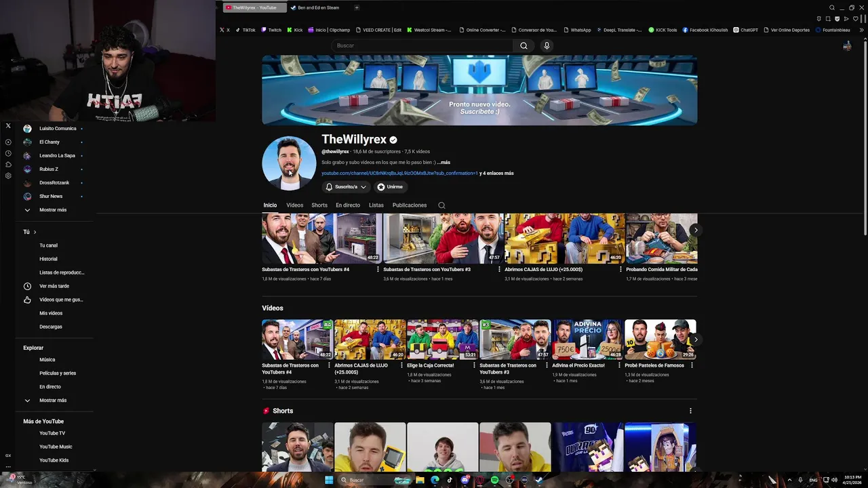This screenshot has width=868, height=488.
Task: Click the taskbar volume speaker icon
Action: point(834,480)
